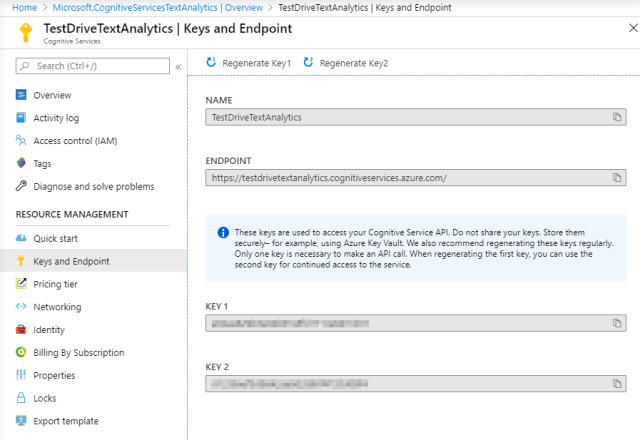Select Diagnose and solve problems
The height and width of the screenshot is (440, 640).
[x=93, y=187]
